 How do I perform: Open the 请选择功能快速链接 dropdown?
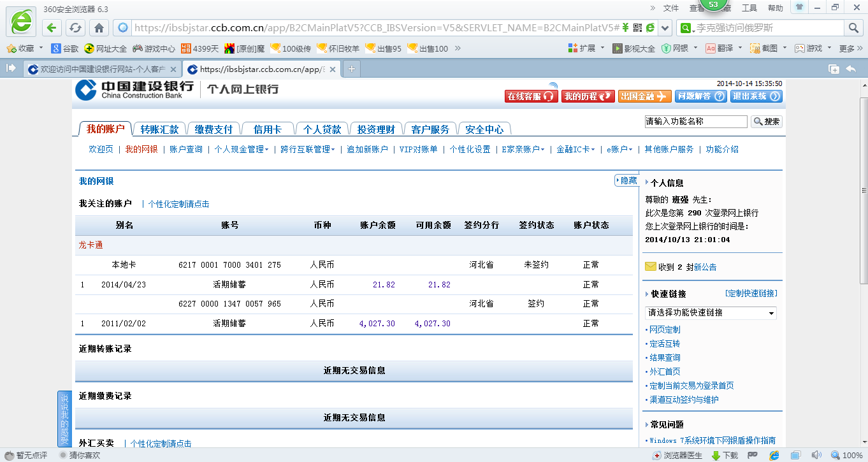click(711, 313)
